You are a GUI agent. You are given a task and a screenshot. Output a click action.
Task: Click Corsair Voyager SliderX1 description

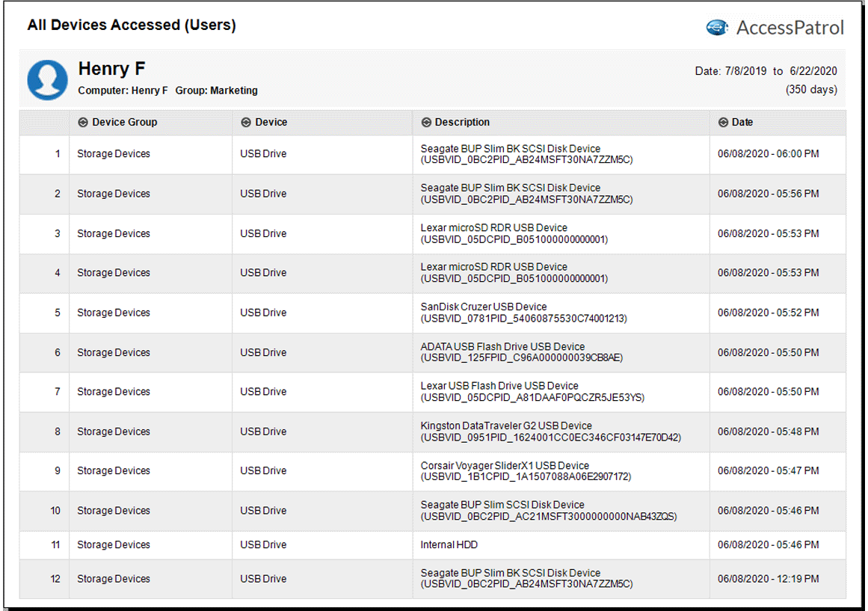tap(526, 471)
